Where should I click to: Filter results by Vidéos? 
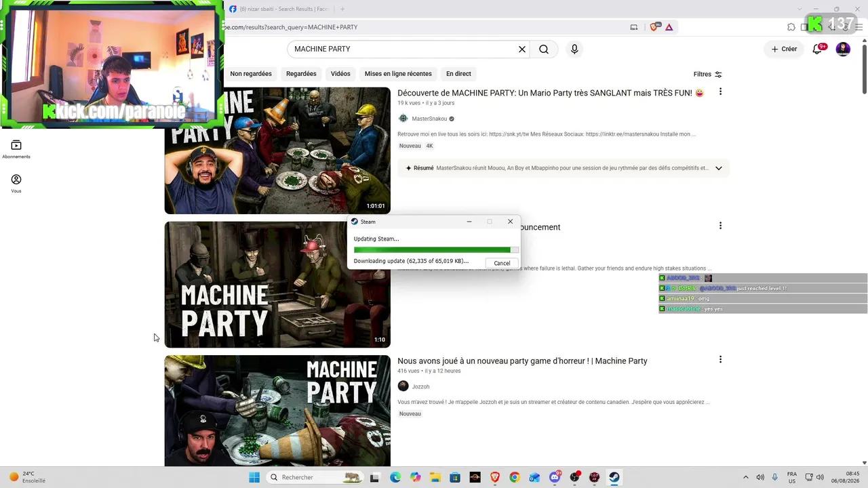pos(340,74)
